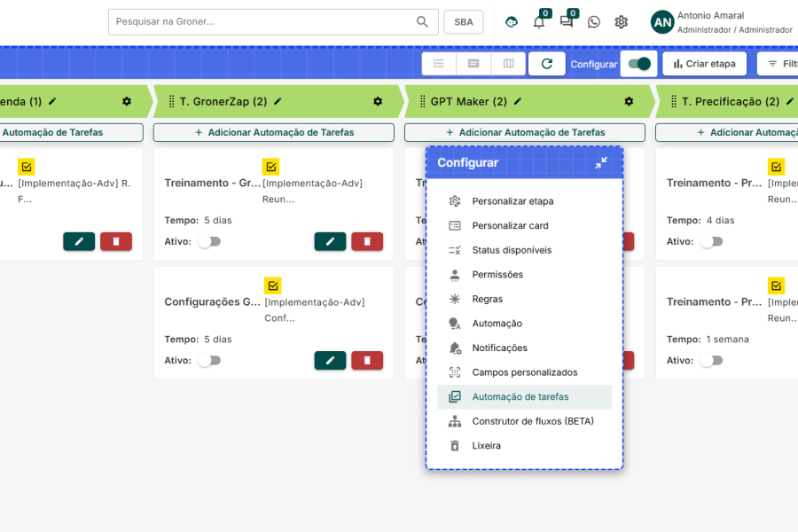Screen dimensions: 798x532
Task: Click the refresh icon in blue toolbar
Action: coord(546,64)
